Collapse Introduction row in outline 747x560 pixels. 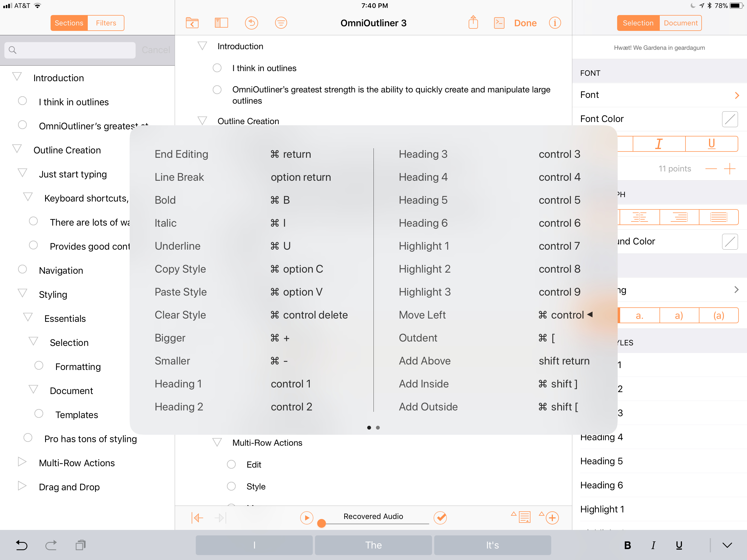tap(202, 45)
